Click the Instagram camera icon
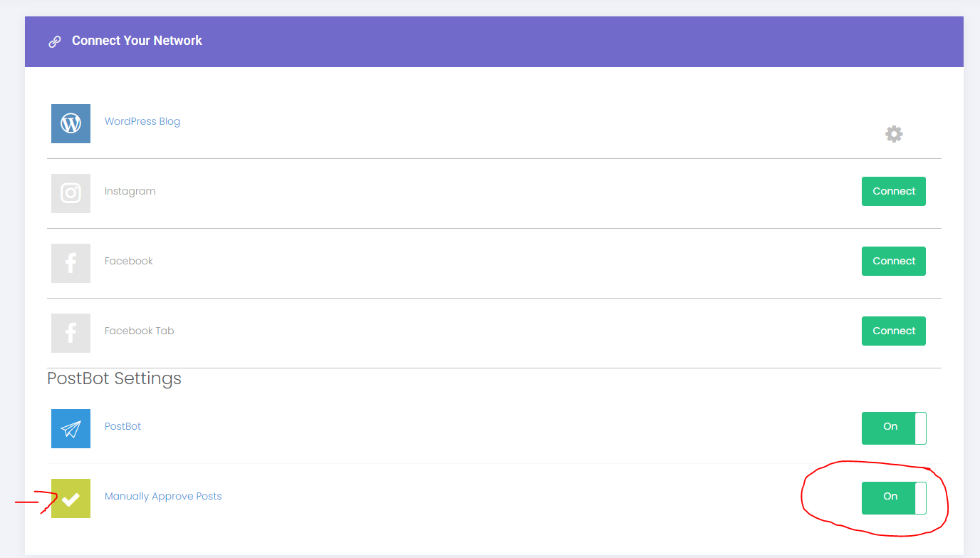The height and width of the screenshot is (558, 980). point(71,193)
